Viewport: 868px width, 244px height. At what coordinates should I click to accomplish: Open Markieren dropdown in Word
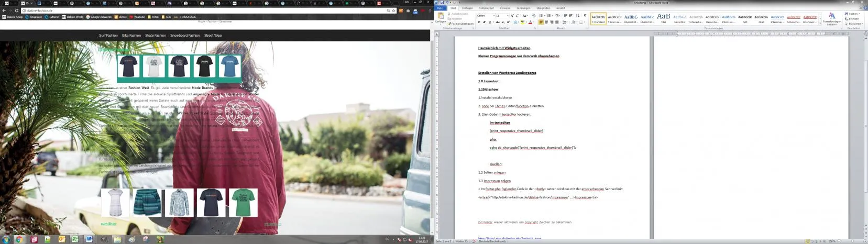coord(854,24)
